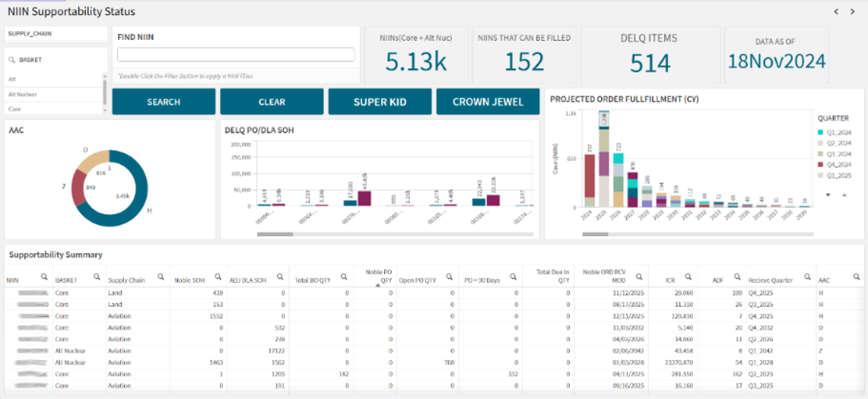
Task: Open Total BO QTY column search icon
Action: point(344,277)
